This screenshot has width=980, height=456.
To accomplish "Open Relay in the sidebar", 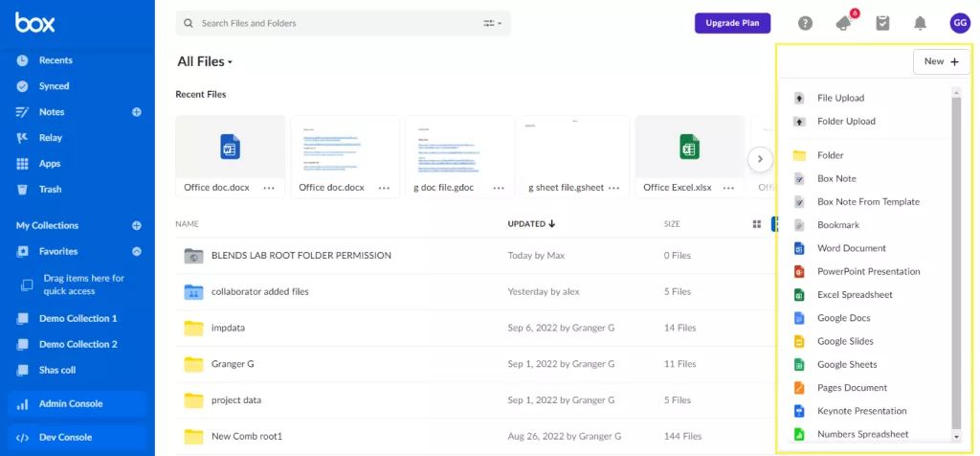I will pos(50,138).
